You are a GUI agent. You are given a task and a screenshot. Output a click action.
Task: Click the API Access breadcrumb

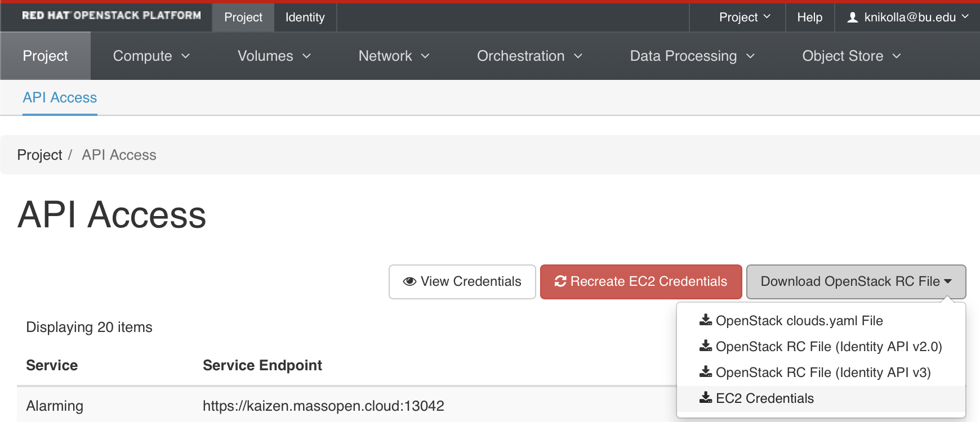119,155
